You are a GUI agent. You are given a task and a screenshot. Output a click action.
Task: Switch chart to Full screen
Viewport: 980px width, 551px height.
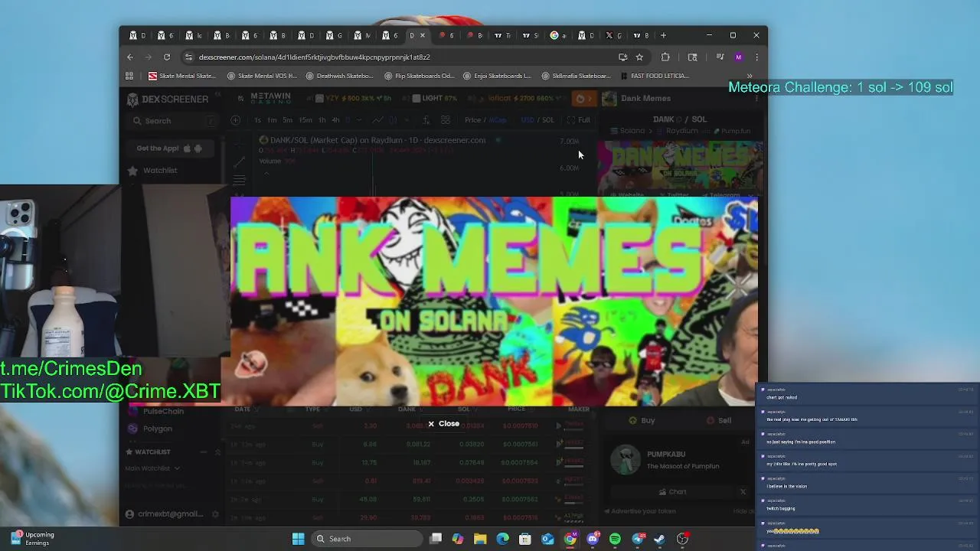[579, 120]
